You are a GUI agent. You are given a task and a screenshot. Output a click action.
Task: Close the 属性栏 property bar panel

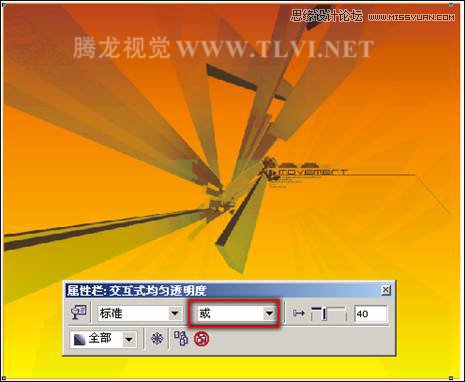pos(386,290)
